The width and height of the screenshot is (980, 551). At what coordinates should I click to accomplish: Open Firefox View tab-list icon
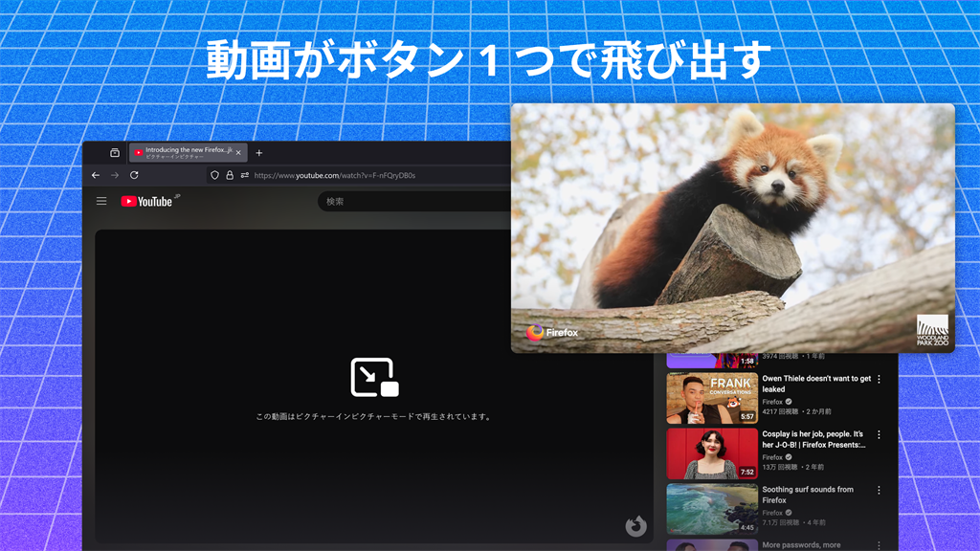coord(115,152)
